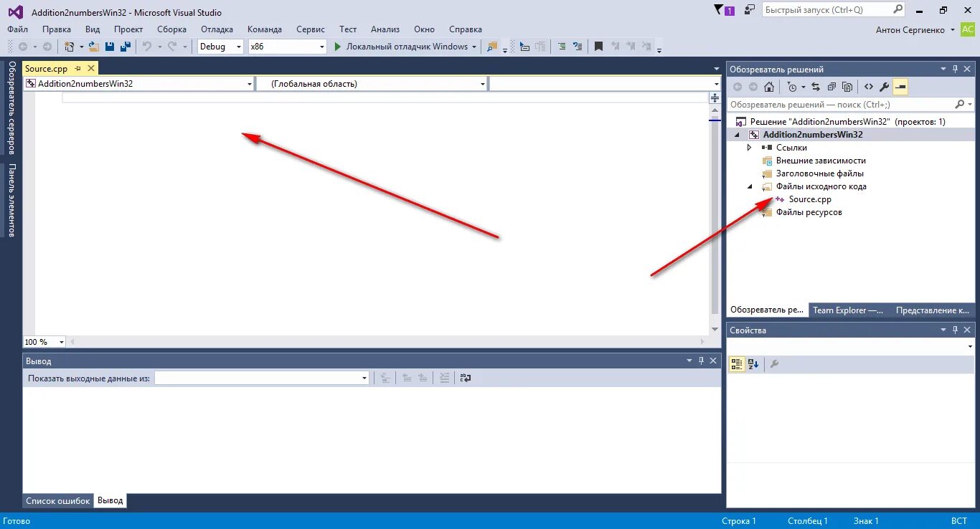This screenshot has height=529, width=980.
Task: Toggle Preview Selected Items button
Action: (901, 87)
